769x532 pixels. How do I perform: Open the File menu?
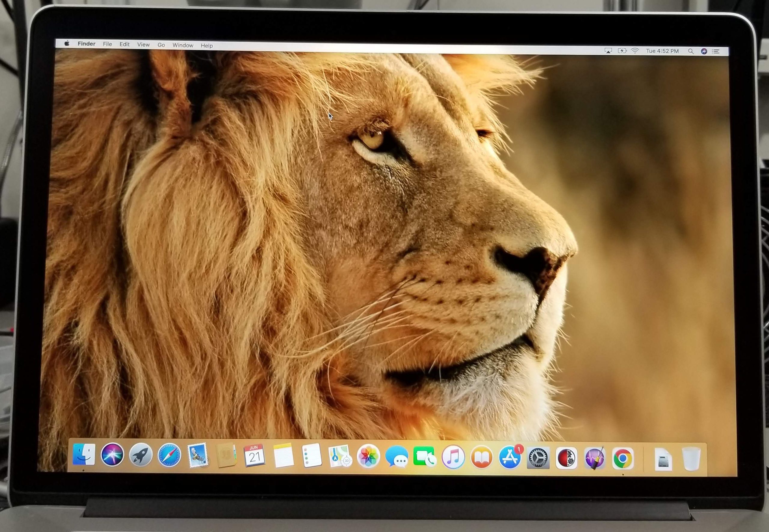(x=107, y=44)
